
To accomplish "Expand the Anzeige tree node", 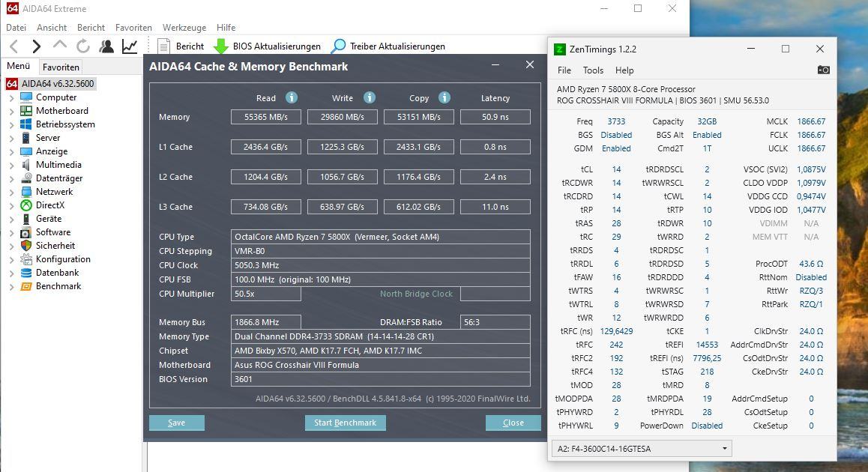I will pyautogui.click(x=12, y=151).
